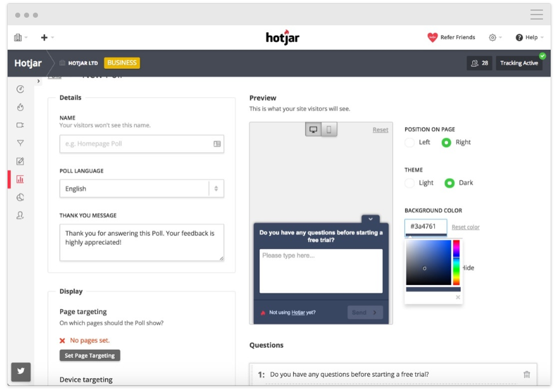Click the poll Name input field

point(142,144)
